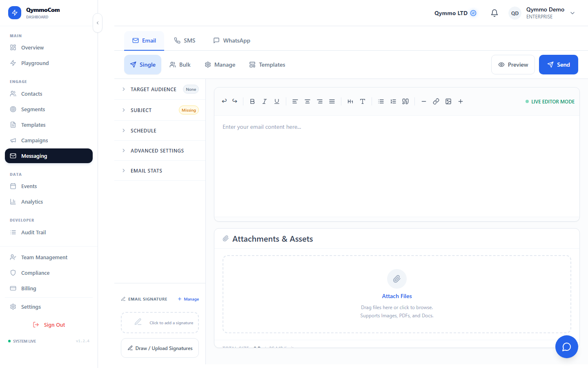The width and height of the screenshot is (588, 368).
Task: Undo the last editor action
Action: (224, 101)
